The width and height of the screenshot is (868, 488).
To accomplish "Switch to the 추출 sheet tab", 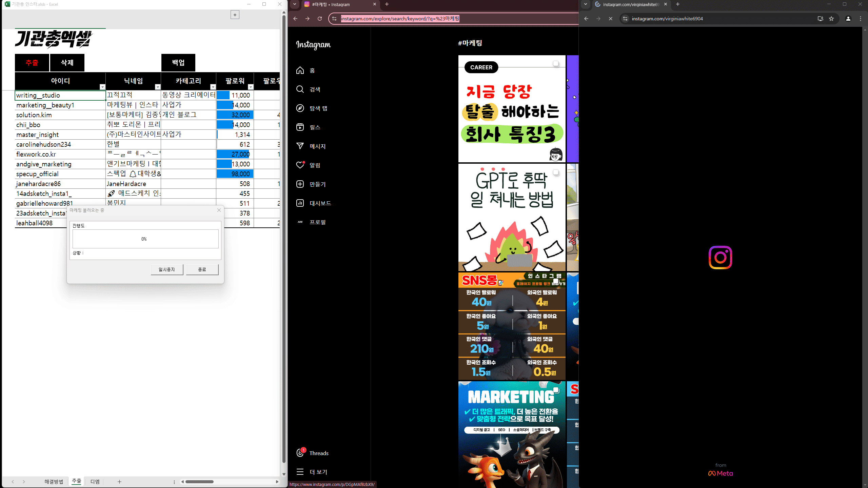I will tap(77, 482).
